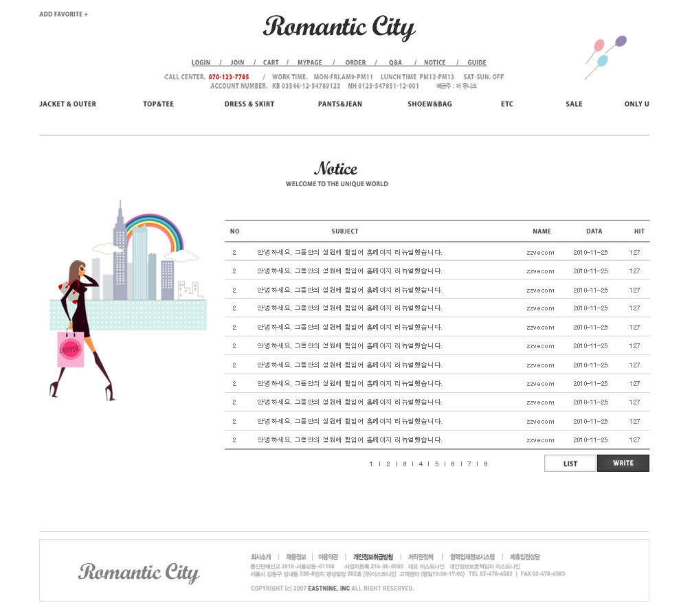
Task: Click the Romantic City header logo
Action: click(339, 27)
